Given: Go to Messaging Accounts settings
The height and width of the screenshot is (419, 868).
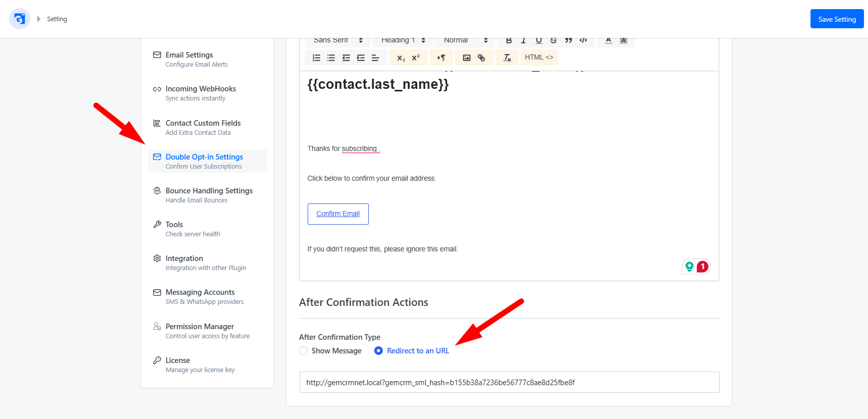Looking at the screenshot, I should click(207, 296).
